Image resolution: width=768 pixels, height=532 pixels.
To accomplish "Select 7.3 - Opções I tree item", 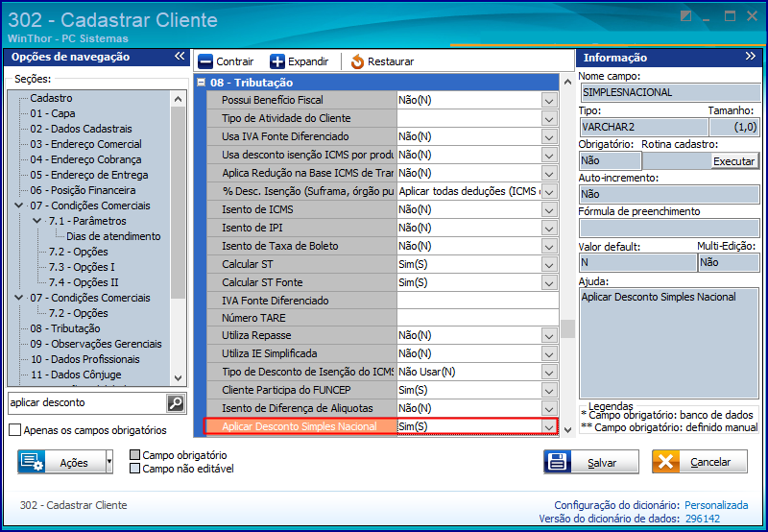I will [82, 267].
